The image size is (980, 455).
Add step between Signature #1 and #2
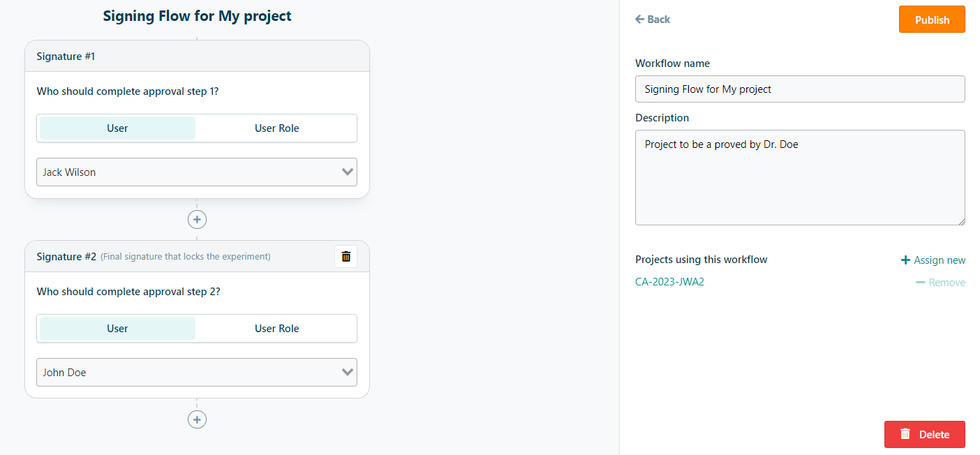pos(197,219)
